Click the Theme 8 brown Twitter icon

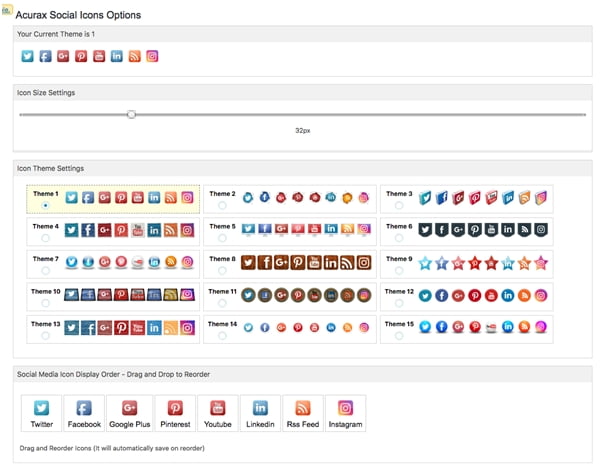248,263
